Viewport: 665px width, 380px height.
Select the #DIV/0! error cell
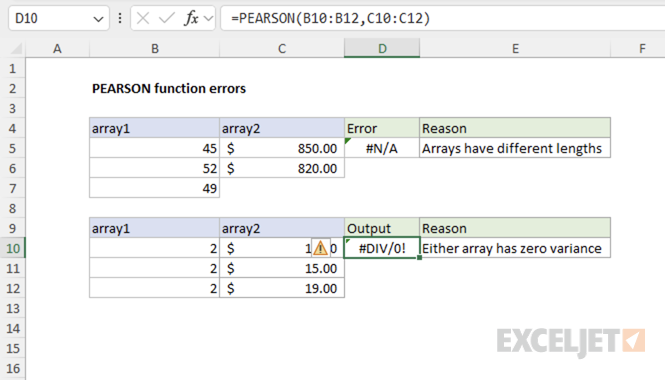[382, 248]
